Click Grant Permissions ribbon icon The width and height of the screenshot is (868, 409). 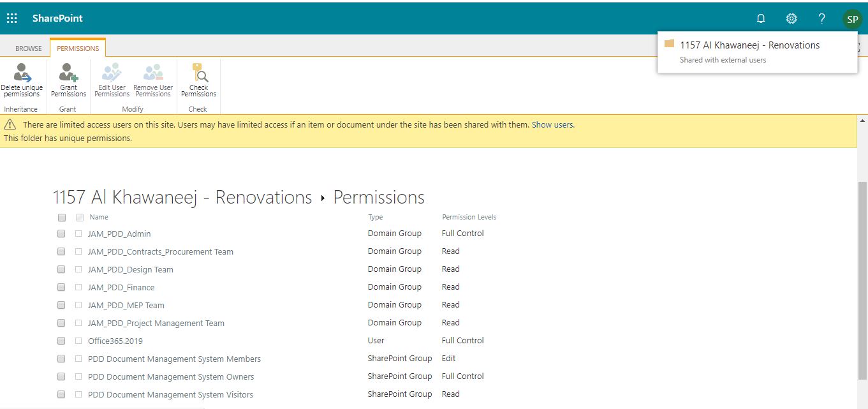(x=68, y=73)
